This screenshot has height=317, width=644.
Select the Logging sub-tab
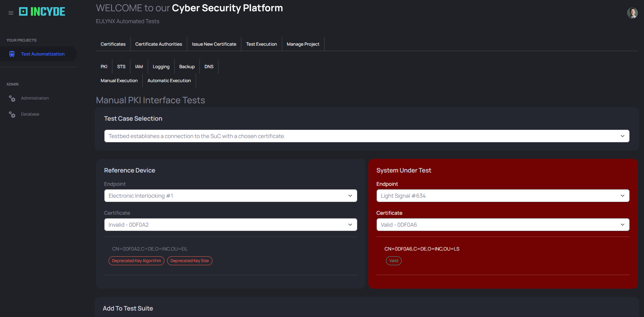[161, 66]
